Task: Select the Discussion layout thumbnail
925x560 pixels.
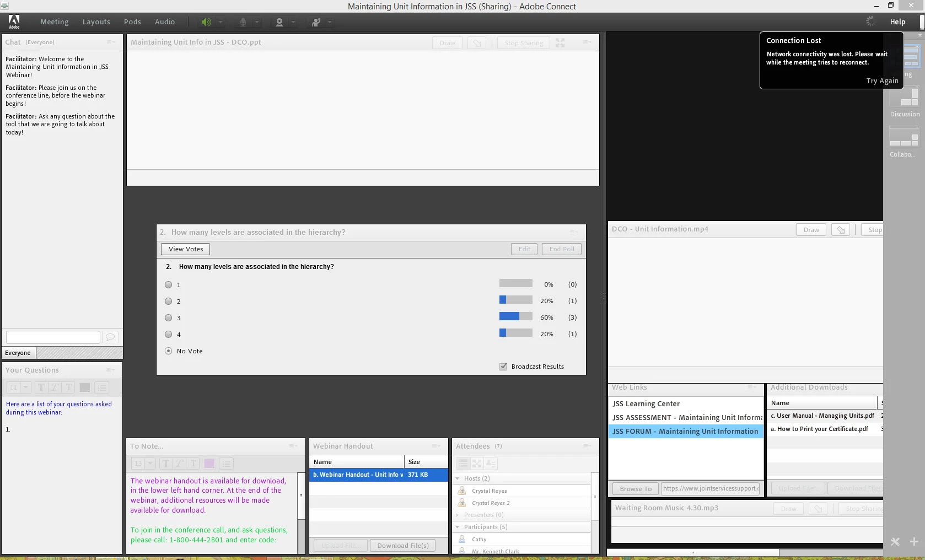Action: coord(904,98)
